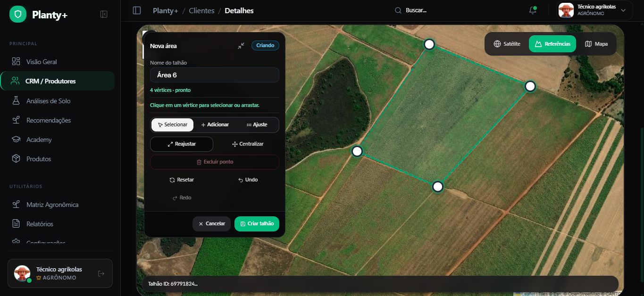644x296 pixels.
Task: Minimize the Nova área panel
Action: (241, 46)
